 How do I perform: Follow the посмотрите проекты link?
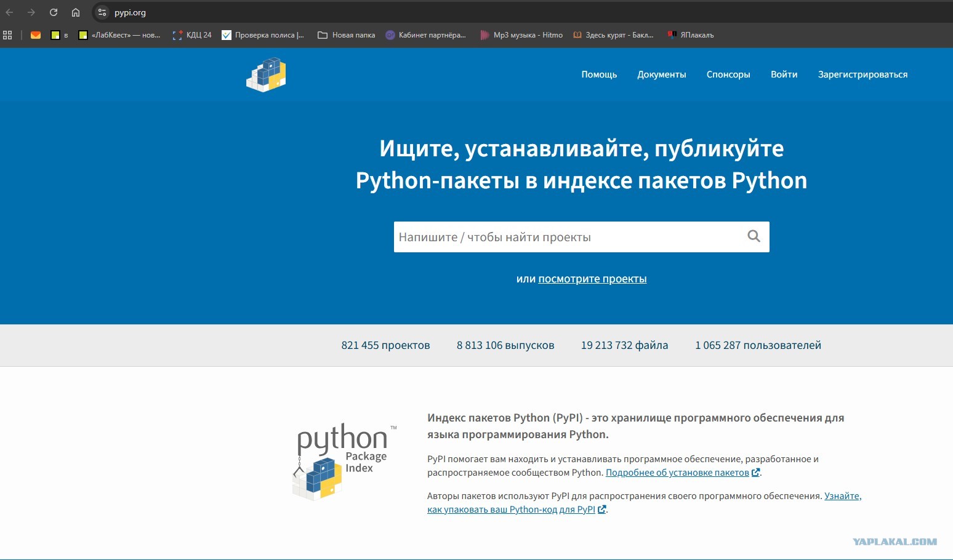592,279
